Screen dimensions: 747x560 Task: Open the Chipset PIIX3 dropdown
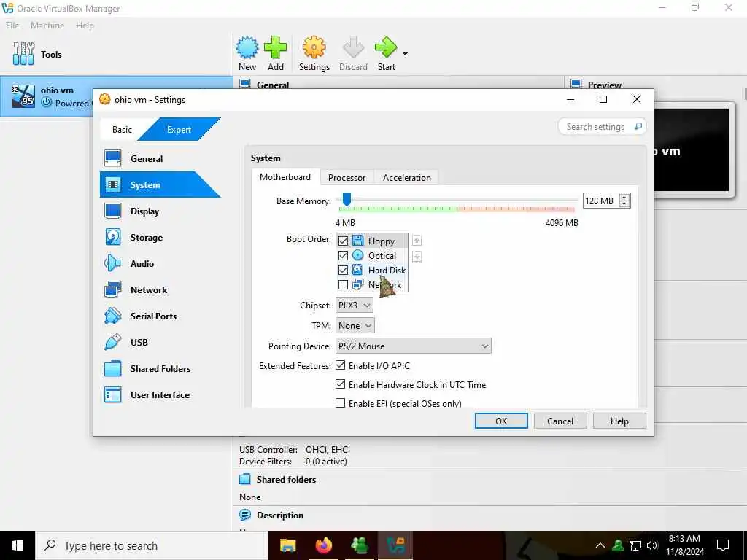[x=355, y=306]
